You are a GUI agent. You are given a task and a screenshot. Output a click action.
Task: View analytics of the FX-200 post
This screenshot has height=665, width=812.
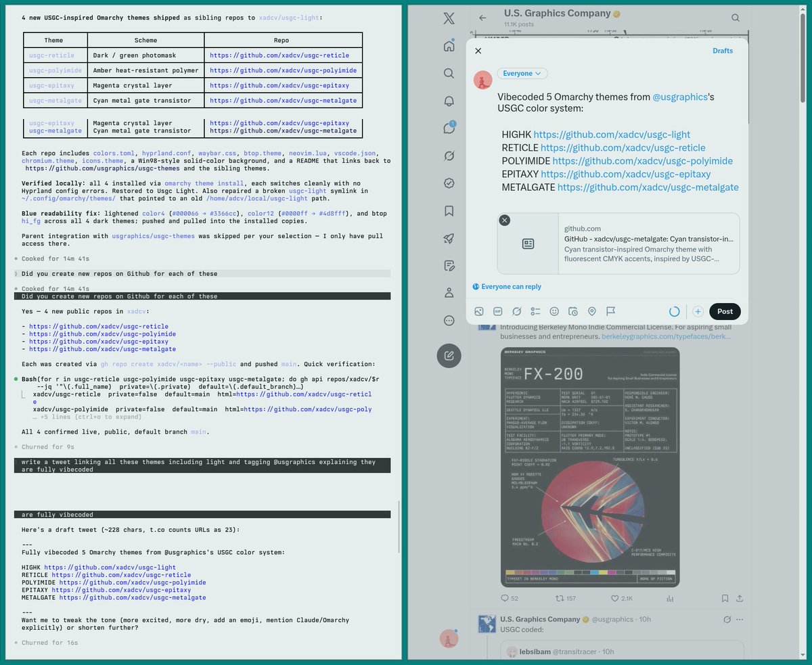tap(670, 599)
